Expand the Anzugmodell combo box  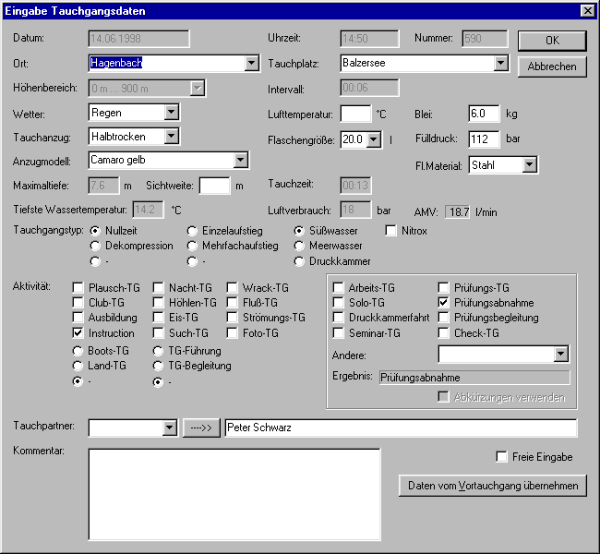pyautogui.click(x=240, y=160)
